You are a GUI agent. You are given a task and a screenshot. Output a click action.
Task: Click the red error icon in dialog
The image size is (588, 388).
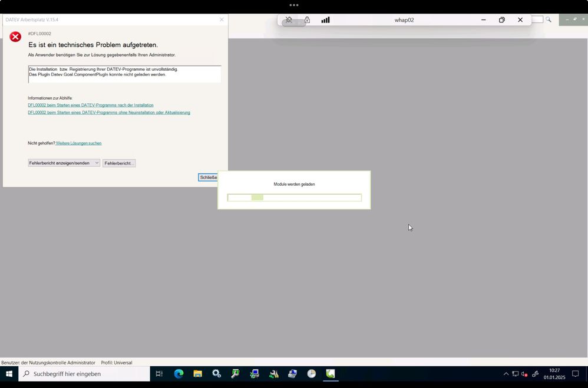click(15, 37)
